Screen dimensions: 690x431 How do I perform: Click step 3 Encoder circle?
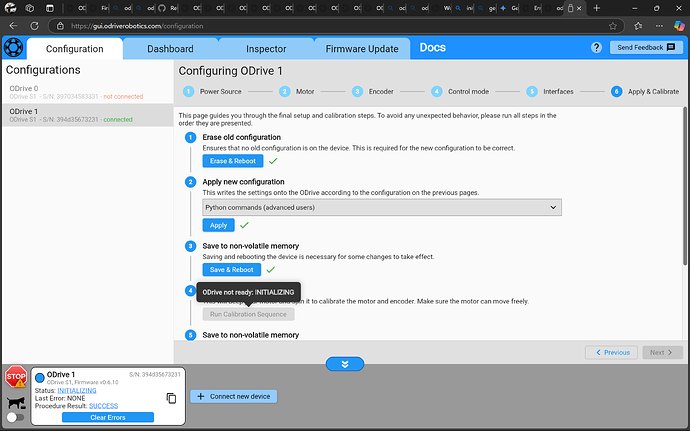[357, 92]
